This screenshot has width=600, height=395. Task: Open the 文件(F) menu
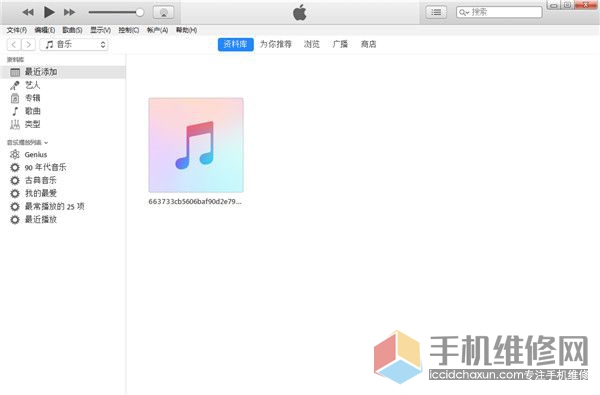click(x=17, y=30)
